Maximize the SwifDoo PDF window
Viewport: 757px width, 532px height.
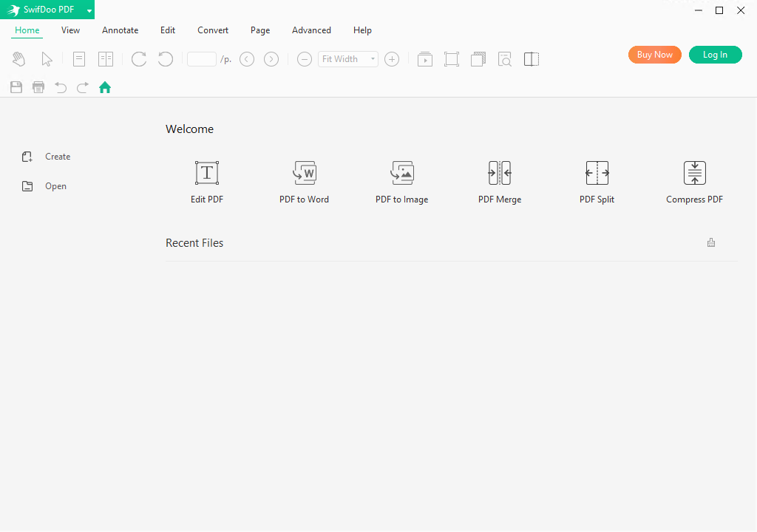(x=719, y=10)
